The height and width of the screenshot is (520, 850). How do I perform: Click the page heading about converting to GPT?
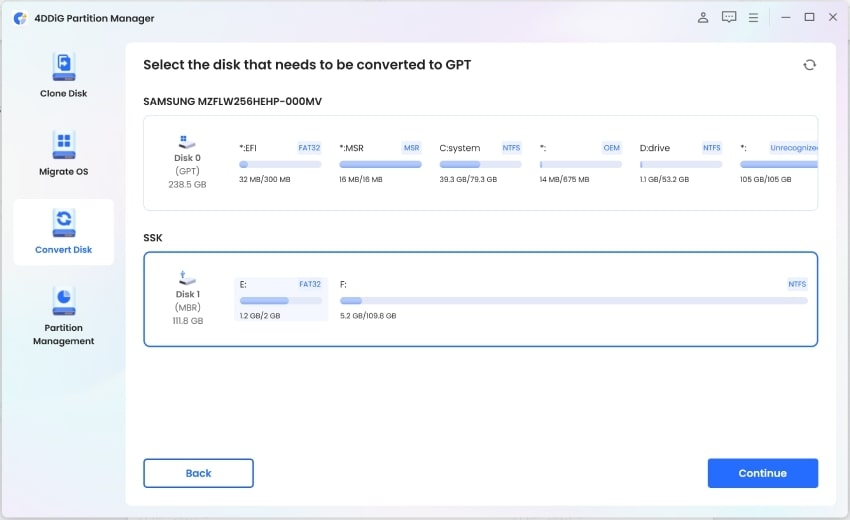point(307,65)
